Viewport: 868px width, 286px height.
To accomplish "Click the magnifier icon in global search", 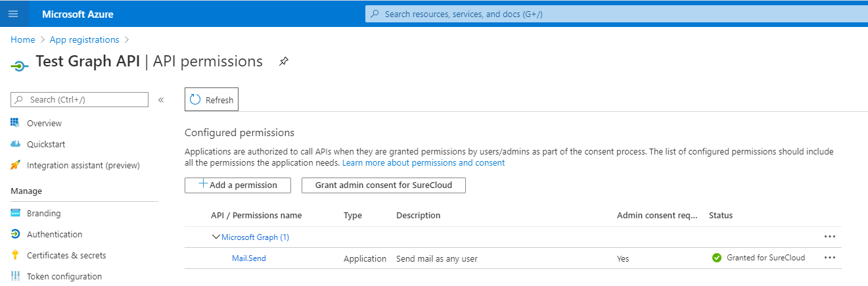I will click(x=375, y=14).
